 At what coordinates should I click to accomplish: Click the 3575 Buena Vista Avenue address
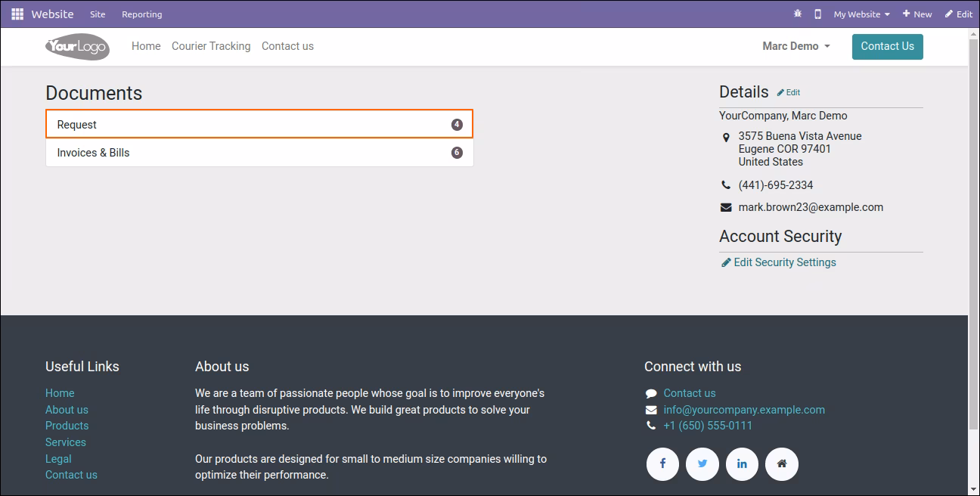800,136
